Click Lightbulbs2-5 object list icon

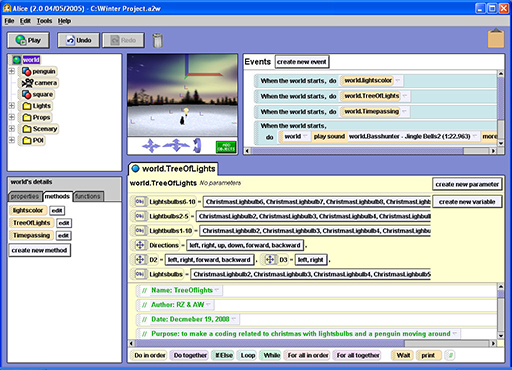[x=140, y=216]
